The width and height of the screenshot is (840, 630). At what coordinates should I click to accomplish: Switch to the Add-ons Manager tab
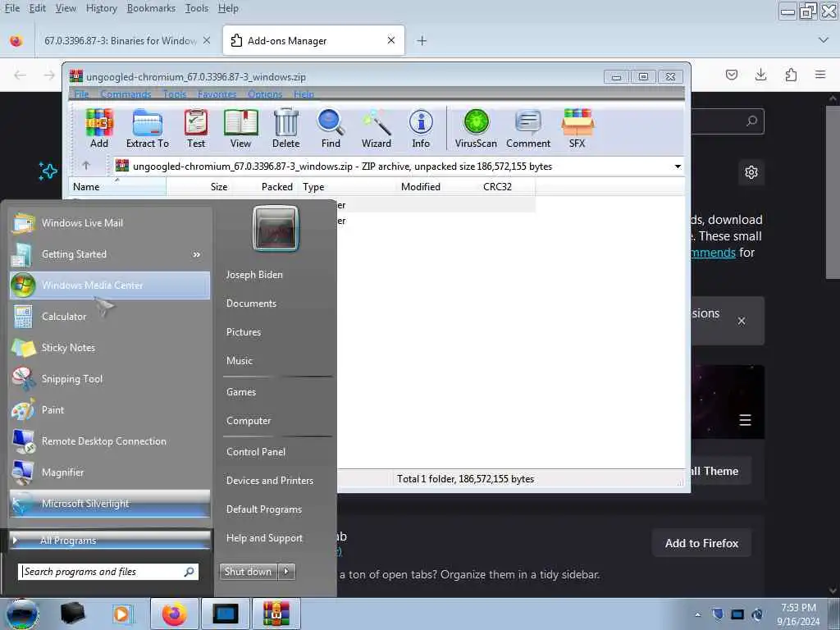coord(313,41)
